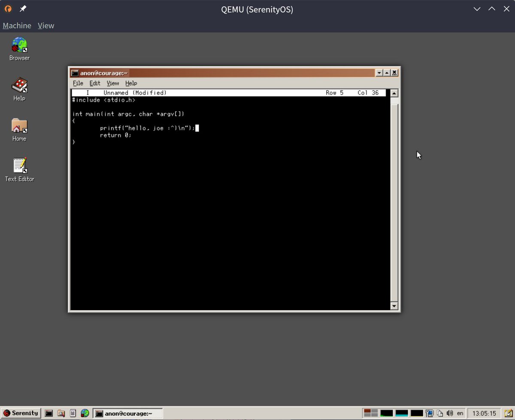Click 'Unnamed (Modified)' in the editor status bar

tap(135, 93)
